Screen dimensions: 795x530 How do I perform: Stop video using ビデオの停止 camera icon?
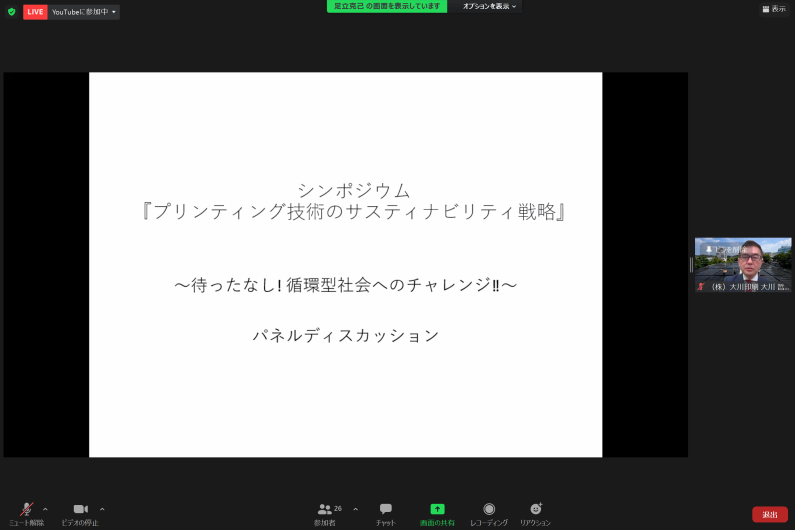(x=80, y=510)
